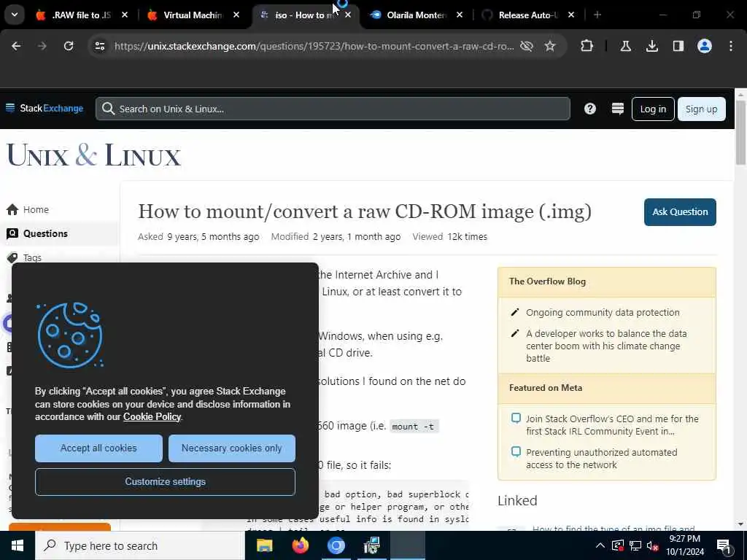Open Stack IRL Community Event meta post
This screenshot has width=747, height=560.
(x=612, y=425)
